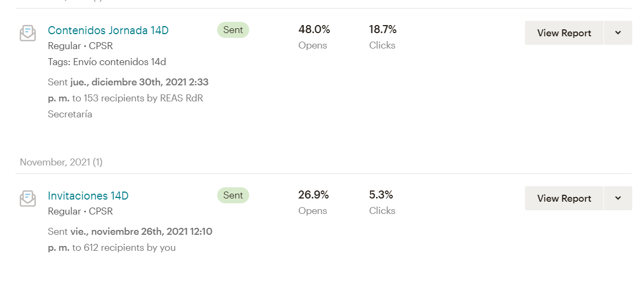Click Regular · CPSR under Invitaciones 14D
The width and height of the screenshot is (644, 286).
tap(80, 211)
